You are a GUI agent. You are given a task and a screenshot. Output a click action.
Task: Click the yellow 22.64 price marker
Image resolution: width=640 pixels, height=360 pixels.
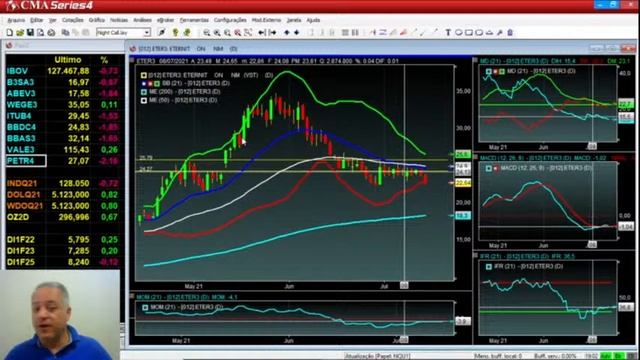click(x=463, y=183)
